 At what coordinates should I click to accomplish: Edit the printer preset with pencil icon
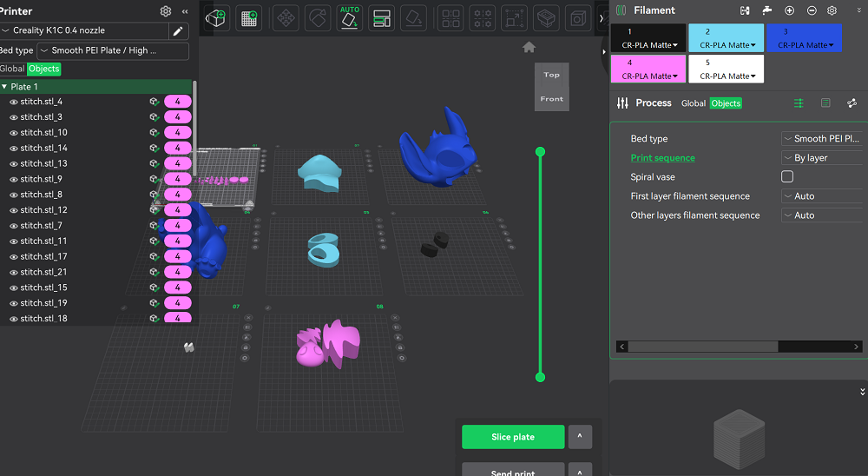(x=178, y=31)
